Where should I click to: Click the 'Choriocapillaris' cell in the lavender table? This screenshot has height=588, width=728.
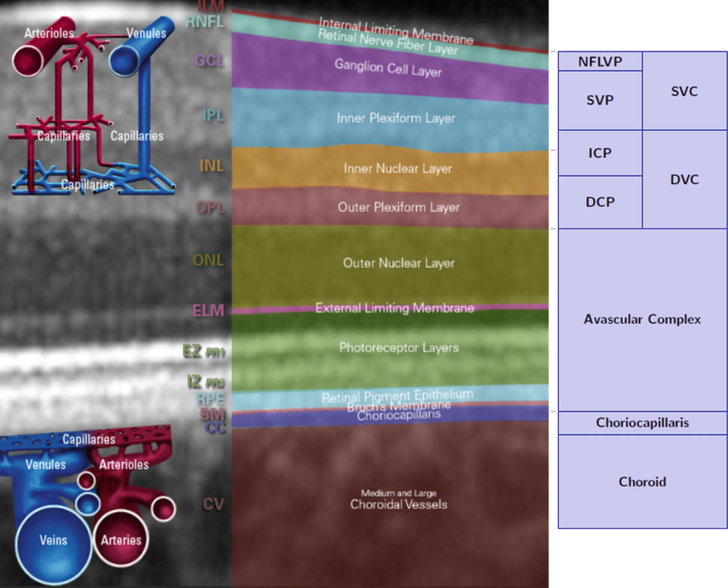click(x=642, y=423)
